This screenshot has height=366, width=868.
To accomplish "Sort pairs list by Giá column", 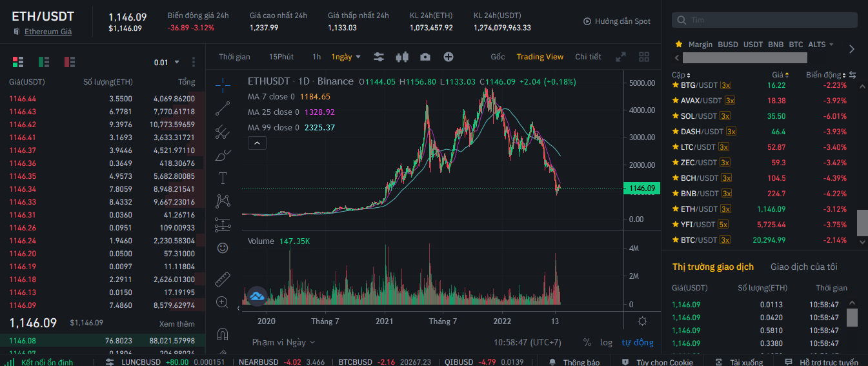I will 780,75.
